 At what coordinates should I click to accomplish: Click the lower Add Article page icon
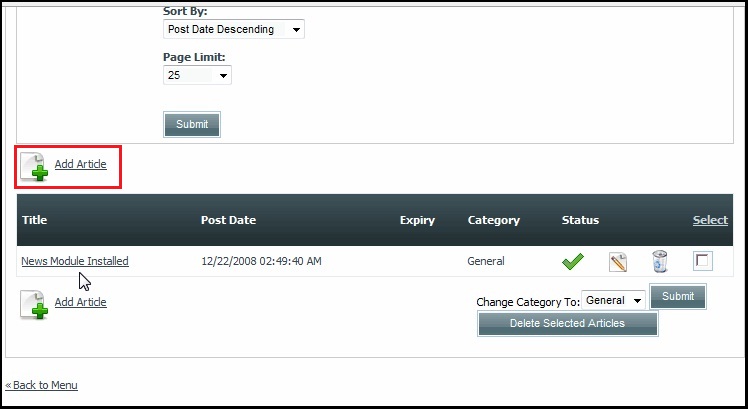tap(34, 305)
